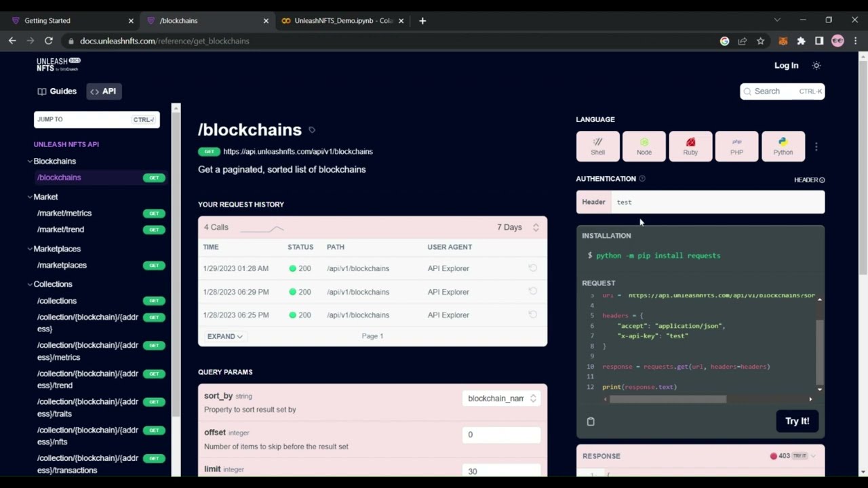
Task: Replay the 1/28/2023 06:25 PM request
Action: 533,314
